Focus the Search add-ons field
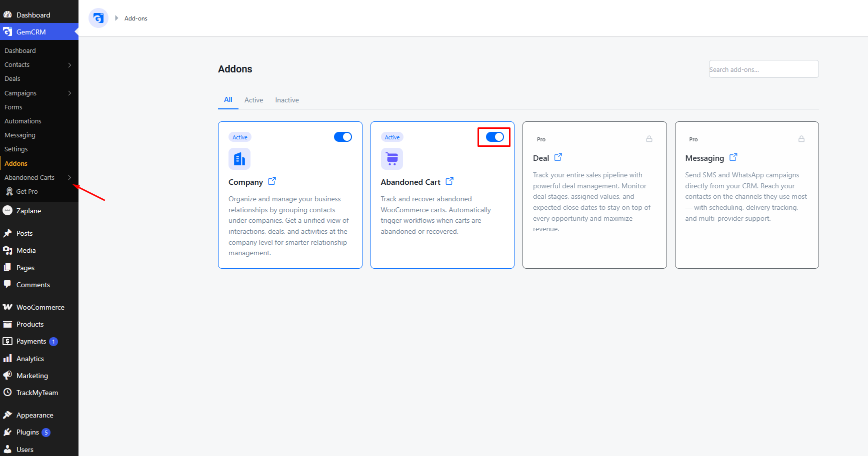This screenshot has height=456, width=868. click(x=763, y=69)
